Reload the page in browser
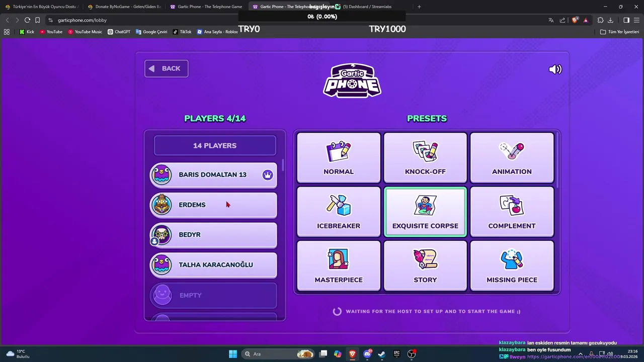Image resolution: width=644 pixels, height=362 pixels. point(27,20)
